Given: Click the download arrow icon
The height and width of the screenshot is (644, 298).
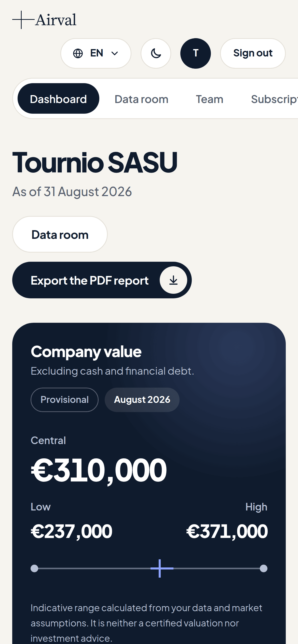Looking at the screenshot, I should pos(173,280).
